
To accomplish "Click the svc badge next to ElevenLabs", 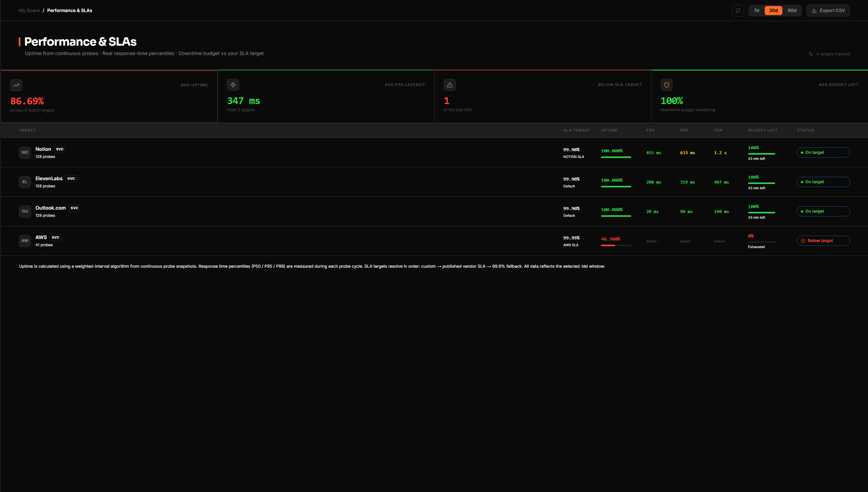I will tap(71, 178).
